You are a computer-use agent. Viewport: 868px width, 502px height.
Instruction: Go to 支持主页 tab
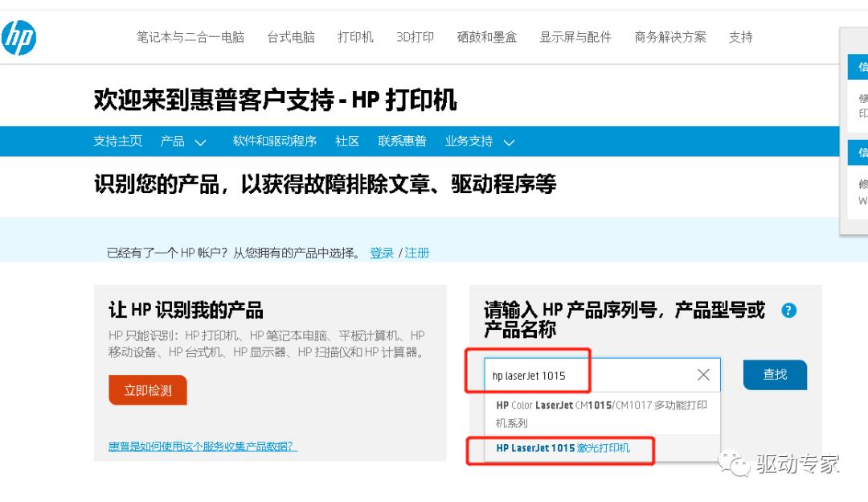point(118,141)
